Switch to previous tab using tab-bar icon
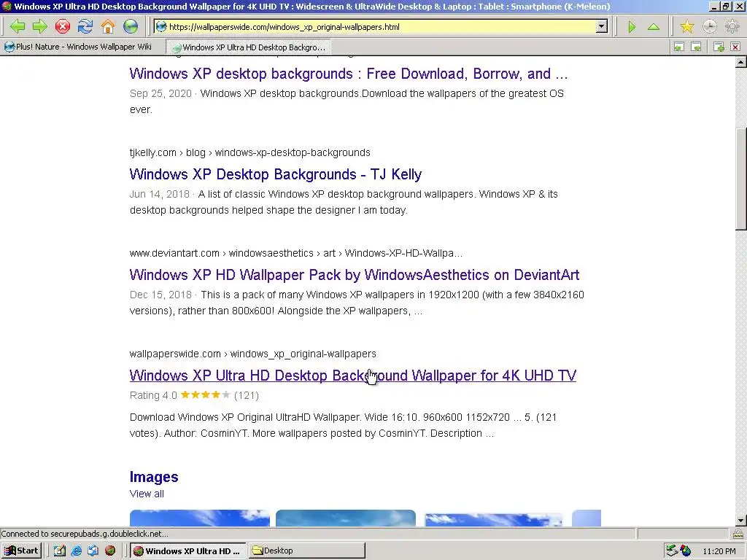The width and height of the screenshot is (747, 560). coord(679,47)
